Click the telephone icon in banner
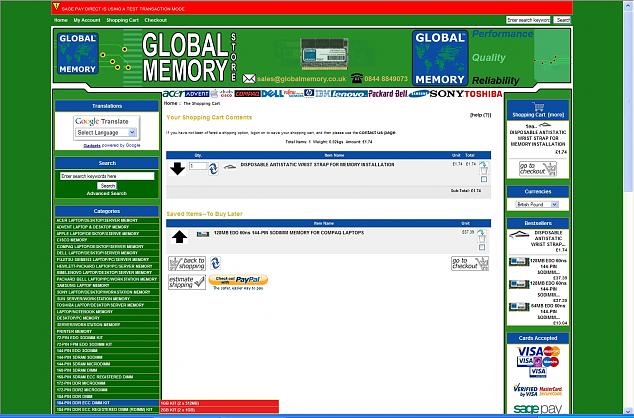634x418 pixels. click(x=357, y=78)
